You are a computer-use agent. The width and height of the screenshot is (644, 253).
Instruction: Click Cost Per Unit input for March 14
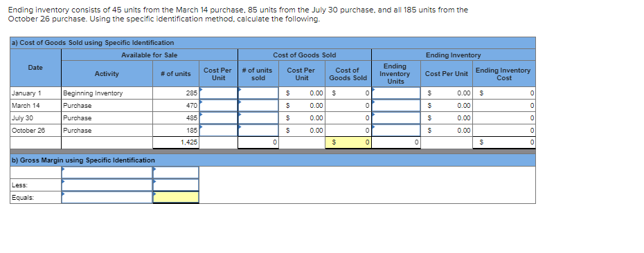[219, 105]
